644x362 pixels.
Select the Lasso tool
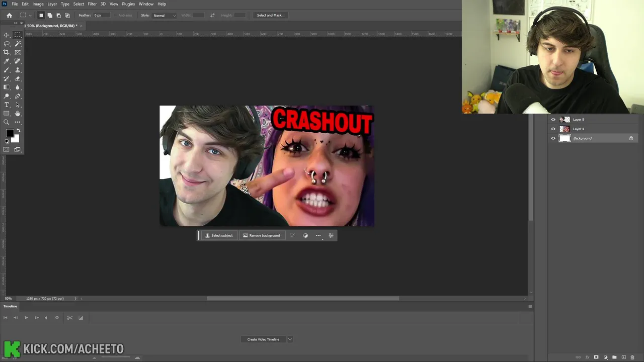click(x=7, y=44)
